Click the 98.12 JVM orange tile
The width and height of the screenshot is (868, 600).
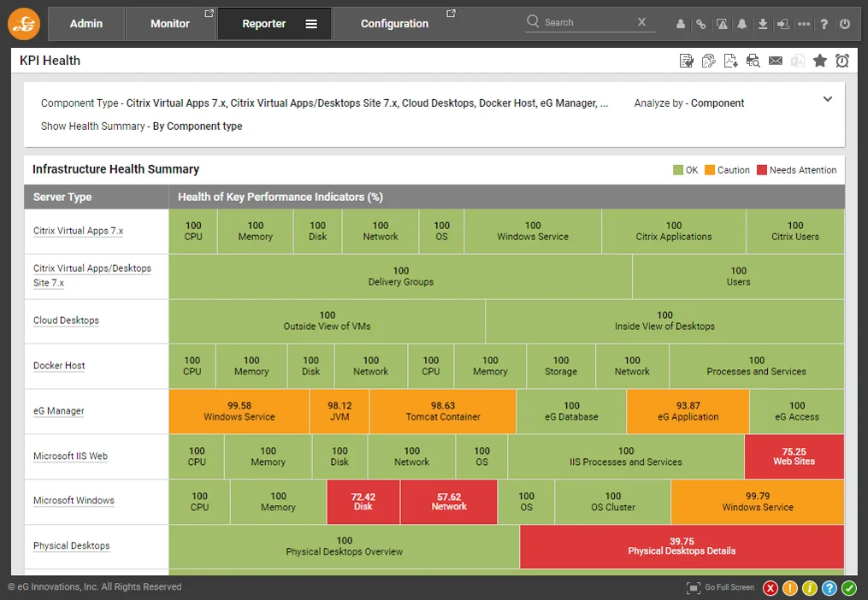pyautogui.click(x=340, y=411)
